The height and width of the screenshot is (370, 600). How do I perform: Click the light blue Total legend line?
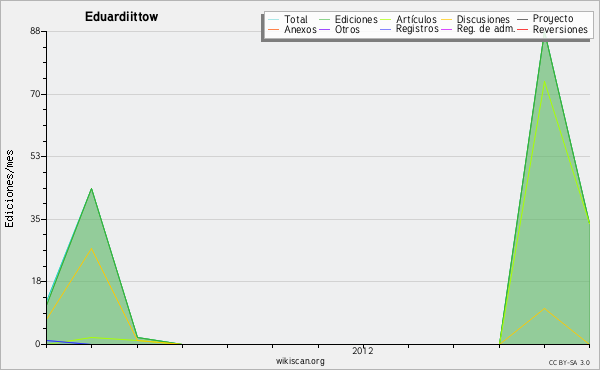(274, 20)
